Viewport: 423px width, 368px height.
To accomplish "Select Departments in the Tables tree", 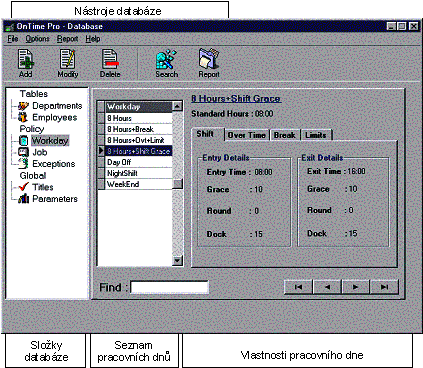I will 57,106.
